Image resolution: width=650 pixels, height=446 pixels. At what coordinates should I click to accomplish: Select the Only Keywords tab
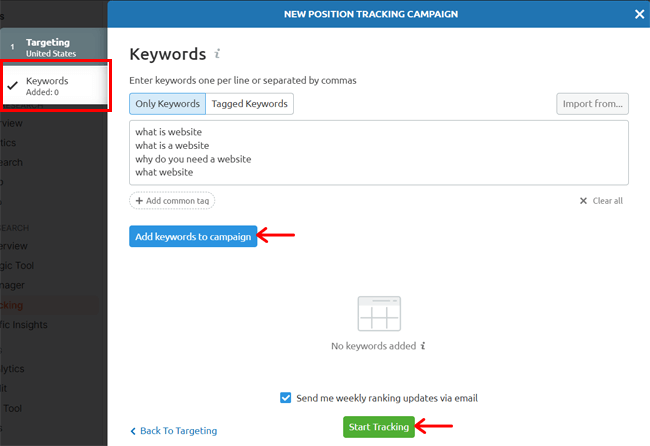[x=167, y=104]
